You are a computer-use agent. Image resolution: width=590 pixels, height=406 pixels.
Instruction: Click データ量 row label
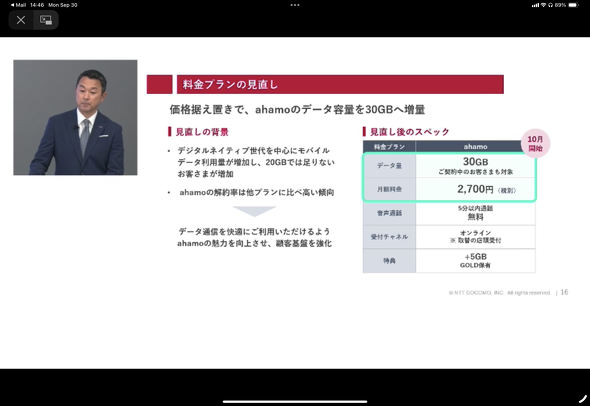click(389, 166)
